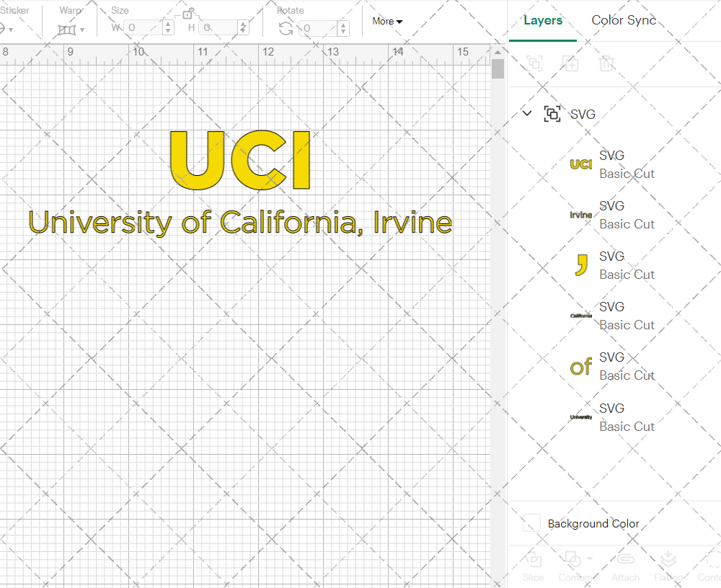Click the duplicate layer icon

(571, 63)
